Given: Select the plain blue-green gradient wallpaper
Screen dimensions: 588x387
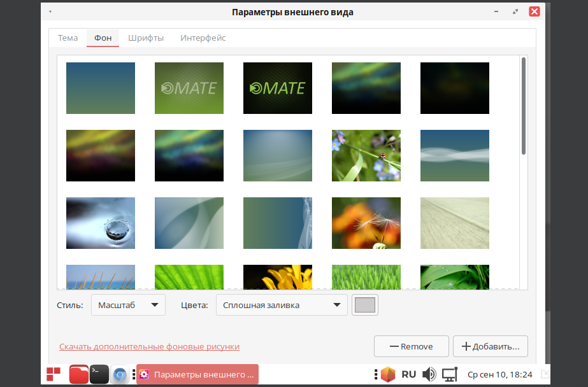Looking at the screenshot, I should (x=101, y=88).
